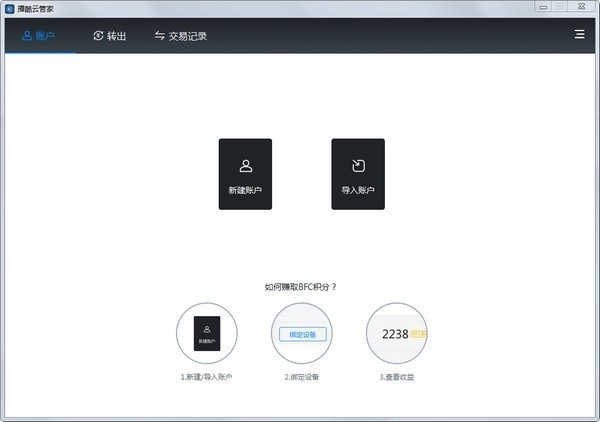Click the label 3.查看收益

397,377
